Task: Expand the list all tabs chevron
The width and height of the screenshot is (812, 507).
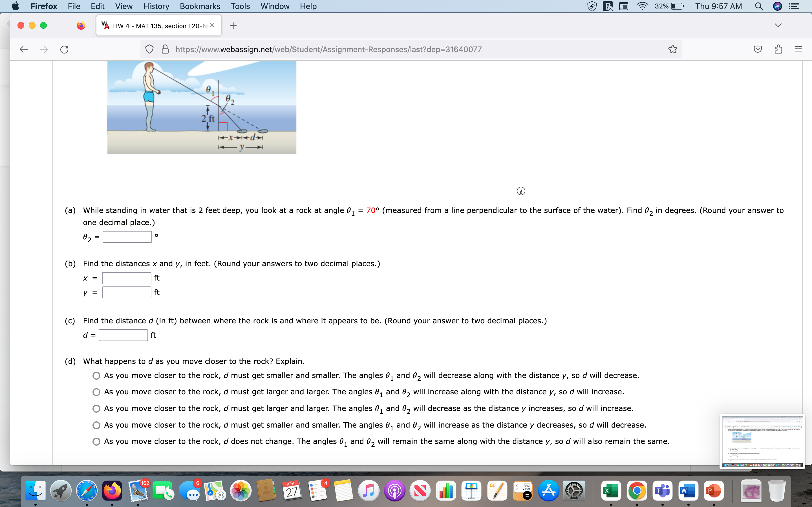Action: point(778,25)
